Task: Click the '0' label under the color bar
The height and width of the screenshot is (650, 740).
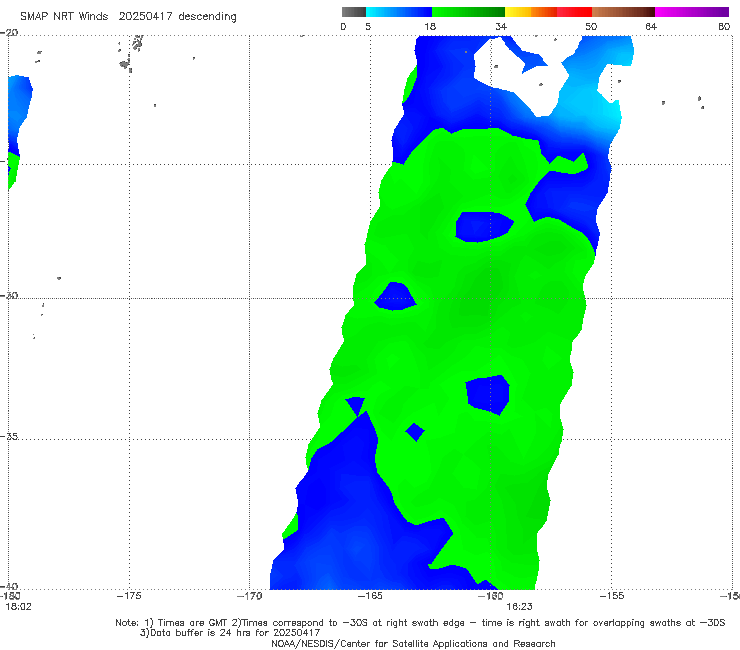Action: point(343,27)
